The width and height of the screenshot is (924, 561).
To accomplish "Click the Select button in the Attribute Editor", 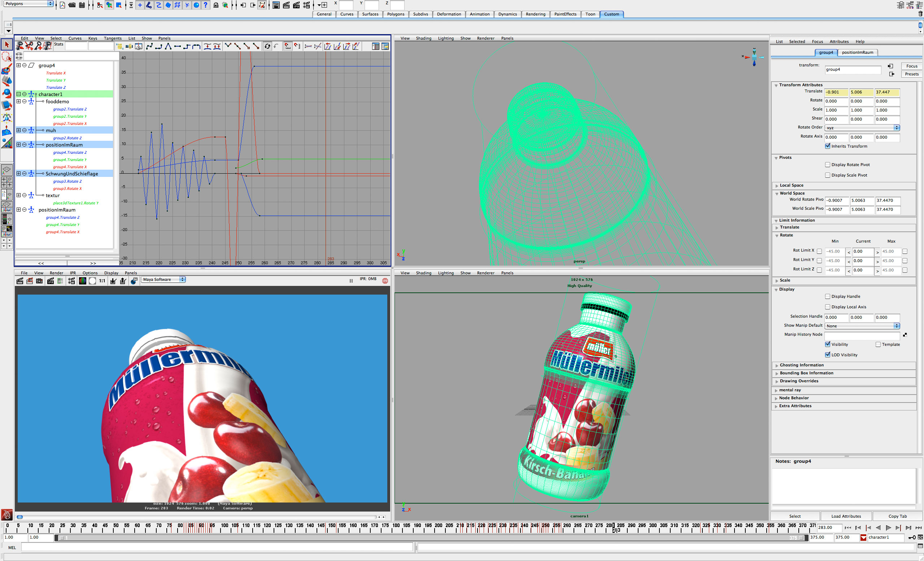I will (795, 516).
